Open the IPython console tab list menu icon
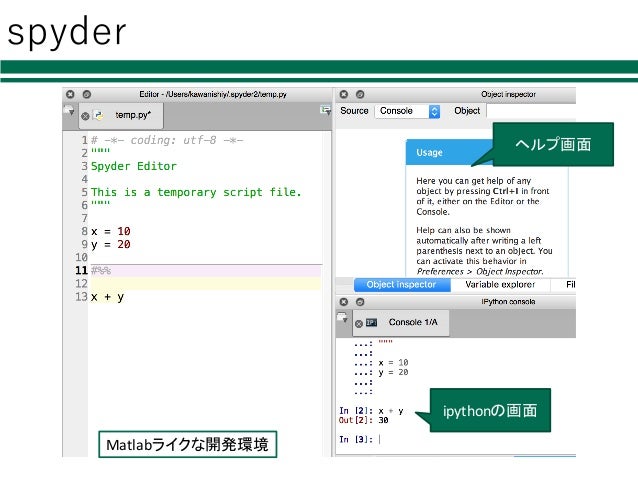638x479 pixels. [342, 317]
